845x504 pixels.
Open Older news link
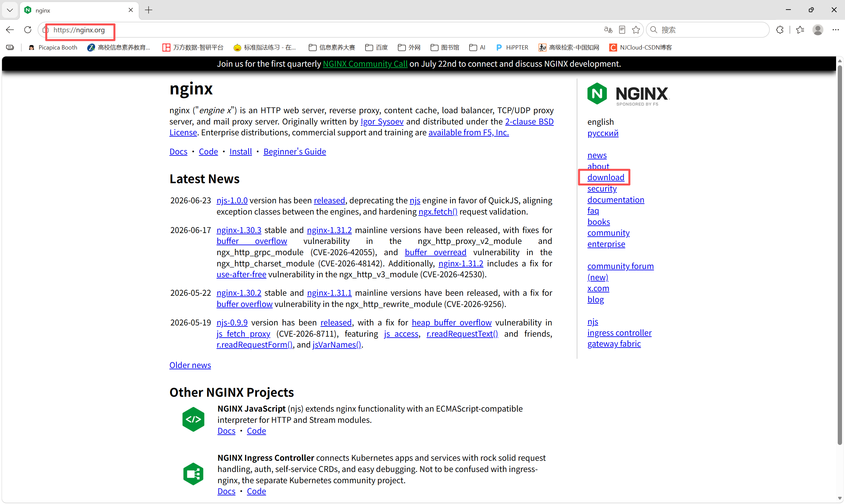(190, 365)
